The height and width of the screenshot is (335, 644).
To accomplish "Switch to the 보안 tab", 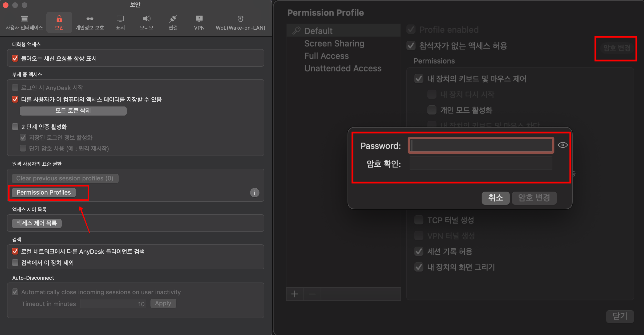I will (x=59, y=22).
